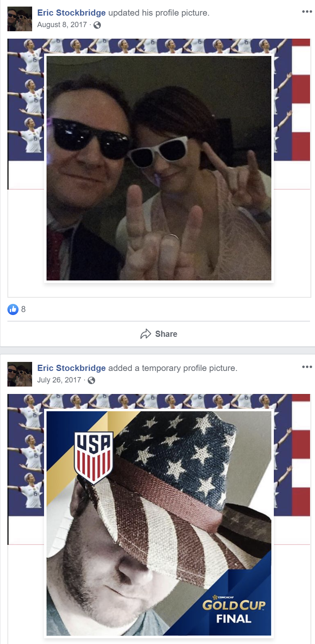
Task: Open Eric Stockbridge avatar on first post
Action: [x=20, y=19]
